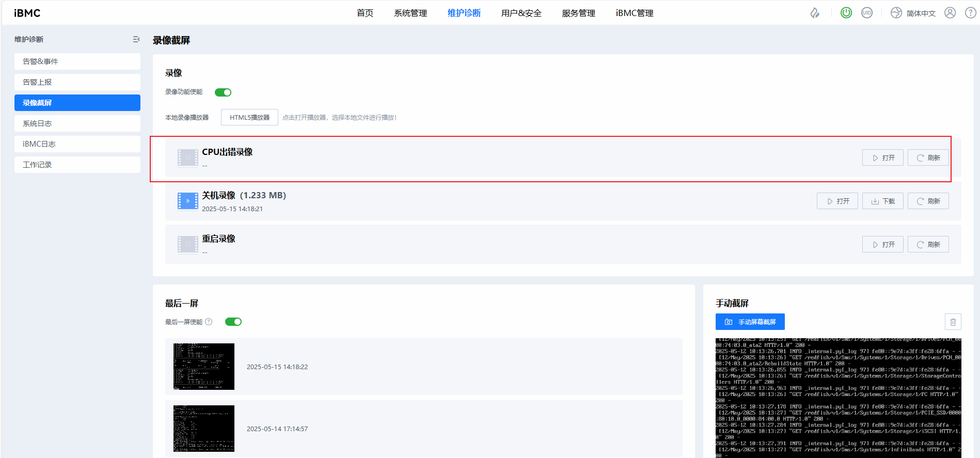This screenshot has height=458, width=980.
Task: Refresh the CPU出错录像 entry
Action: click(x=928, y=157)
